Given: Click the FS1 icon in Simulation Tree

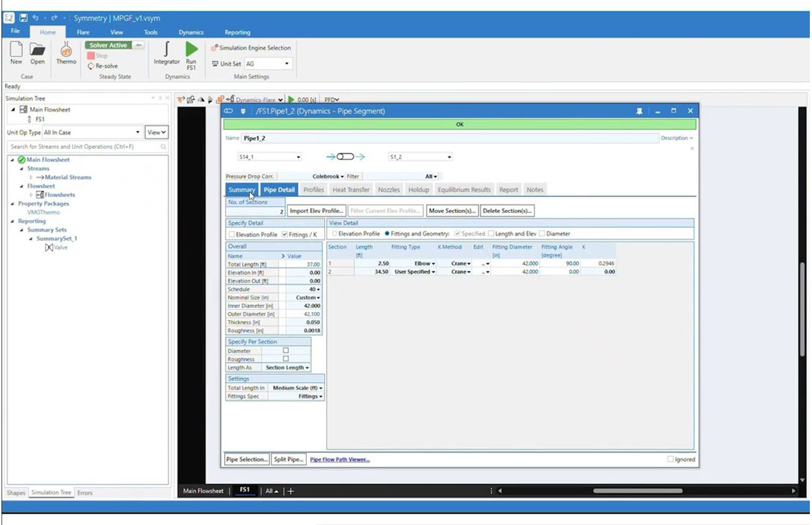Looking at the screenshot, I should (29, 119).
